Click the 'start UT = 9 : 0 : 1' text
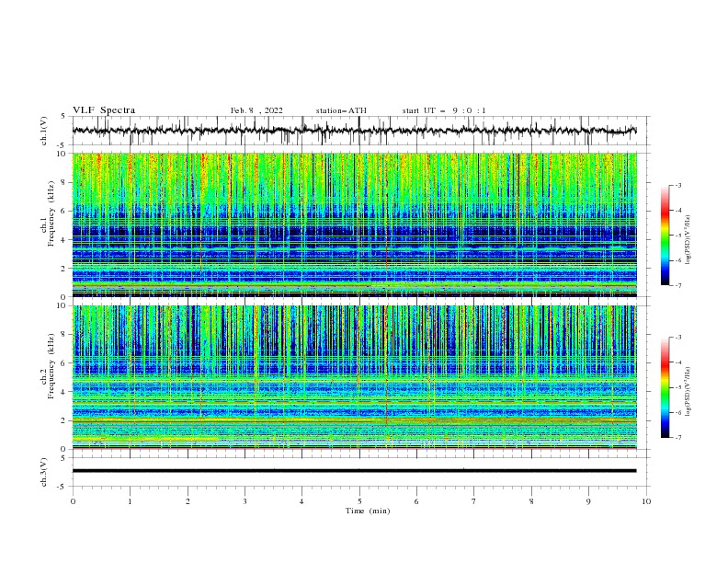Viewport: 728px width, 563px height. (x=444, y=110)
